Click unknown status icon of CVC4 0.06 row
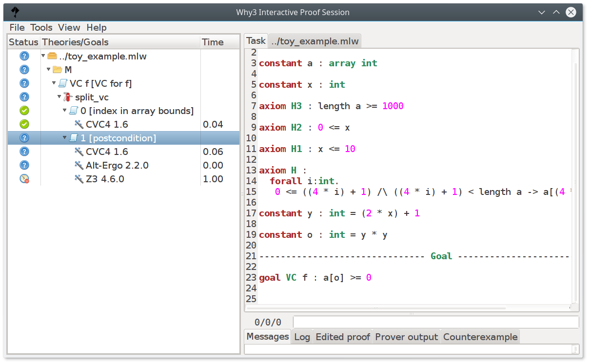The image size is (589, 364). [24, 152]
